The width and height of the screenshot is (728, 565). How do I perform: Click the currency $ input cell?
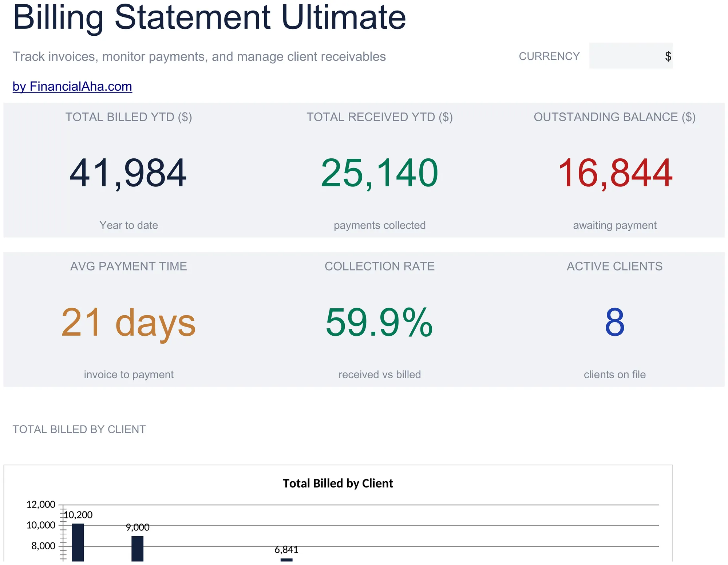[631, 56]
